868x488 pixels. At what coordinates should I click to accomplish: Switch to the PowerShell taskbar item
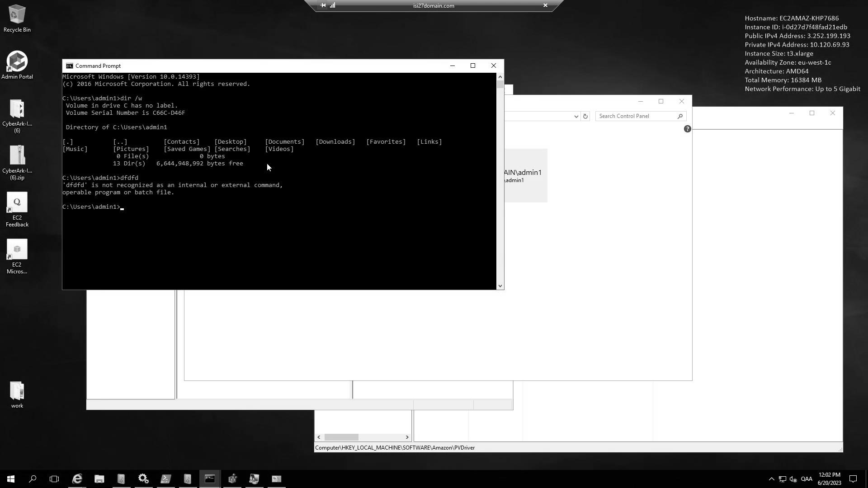[165, 479]
